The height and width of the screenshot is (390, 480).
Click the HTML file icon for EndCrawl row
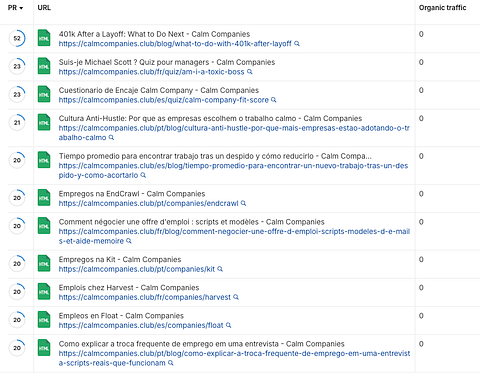coord(44,198)
